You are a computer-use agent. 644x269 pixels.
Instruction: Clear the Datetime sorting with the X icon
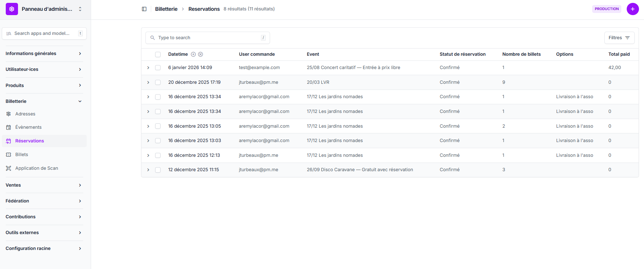click(x=201, y=54)
